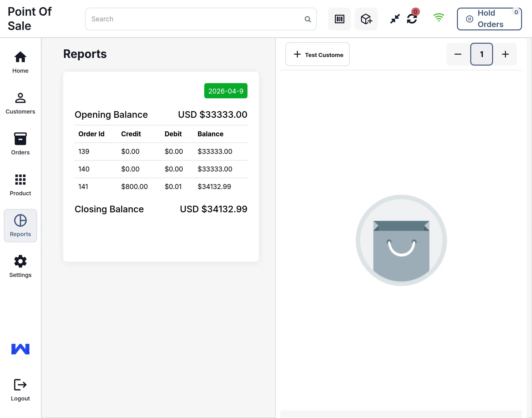The width and height of the screenshot is (532, 418).
Task: Click the search magnifier icon
Action: click(x=308, y=19)
